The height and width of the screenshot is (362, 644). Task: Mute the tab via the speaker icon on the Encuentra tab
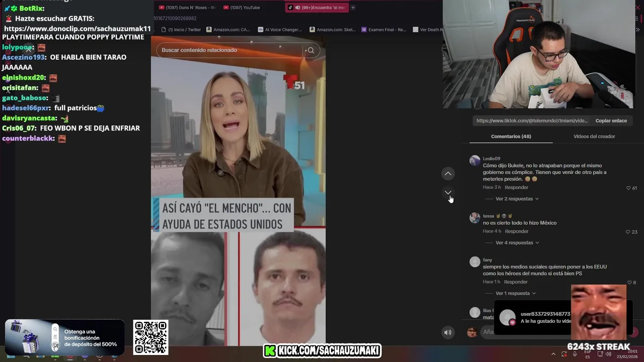[x=298, y=8]
